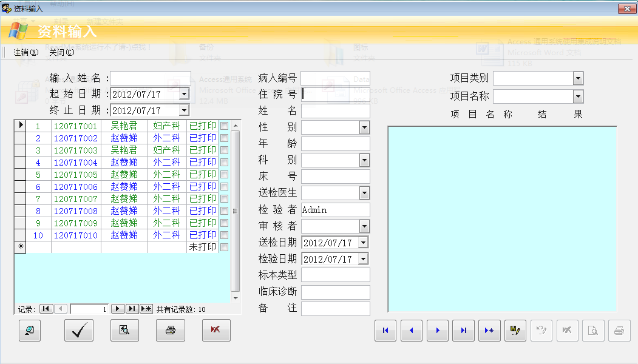Open the 终止日期 date dropdown

185,110
